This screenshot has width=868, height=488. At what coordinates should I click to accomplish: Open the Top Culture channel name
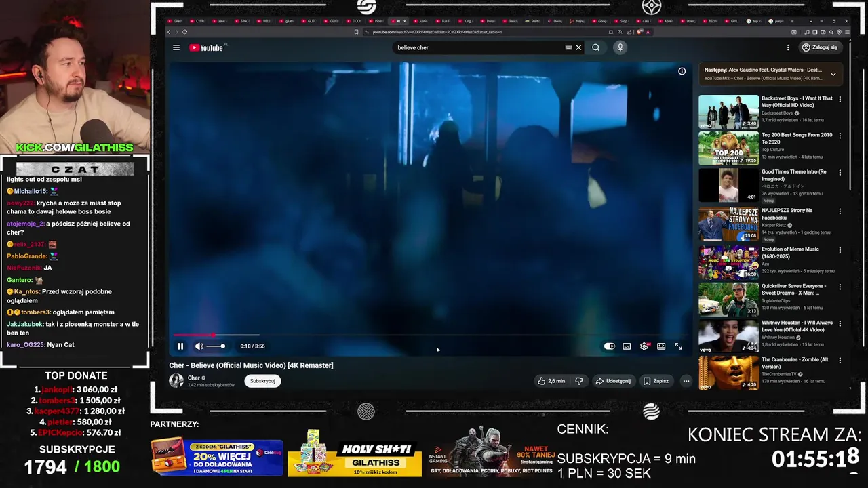click(x=774, y=149)
